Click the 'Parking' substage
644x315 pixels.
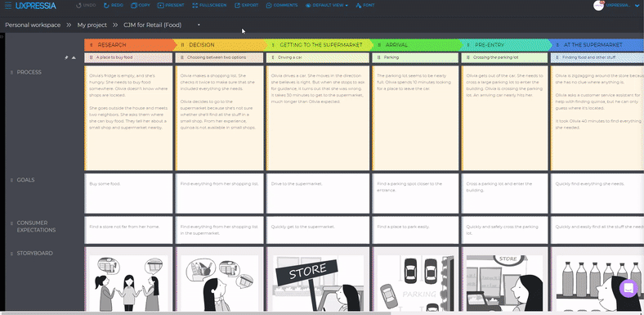point(415,57)
